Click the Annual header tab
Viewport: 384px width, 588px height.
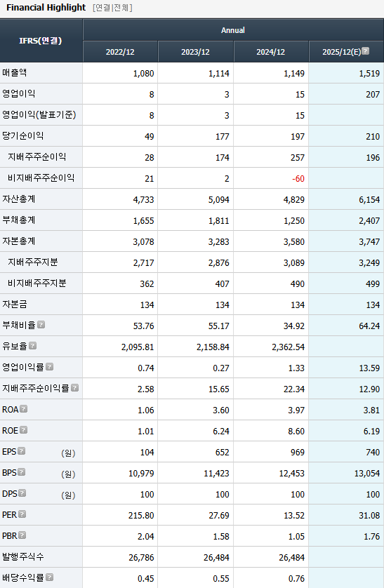[x=233, y=30]
